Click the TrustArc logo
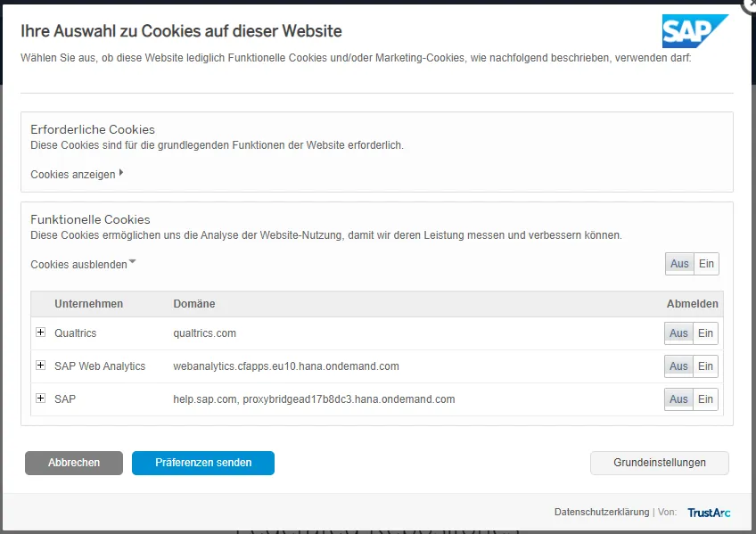This screenshot has height=534, width=756. pyautogui.click(x=709, y=513)
